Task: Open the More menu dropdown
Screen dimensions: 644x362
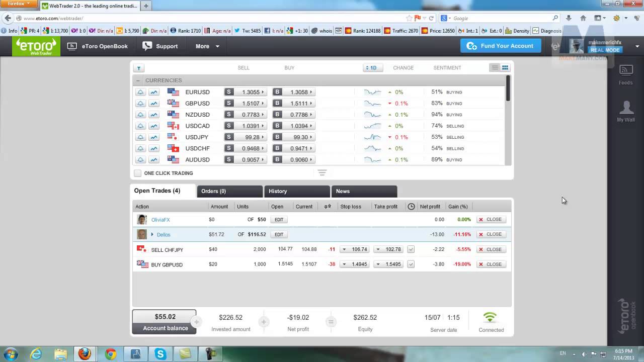Action: (207, 46)
